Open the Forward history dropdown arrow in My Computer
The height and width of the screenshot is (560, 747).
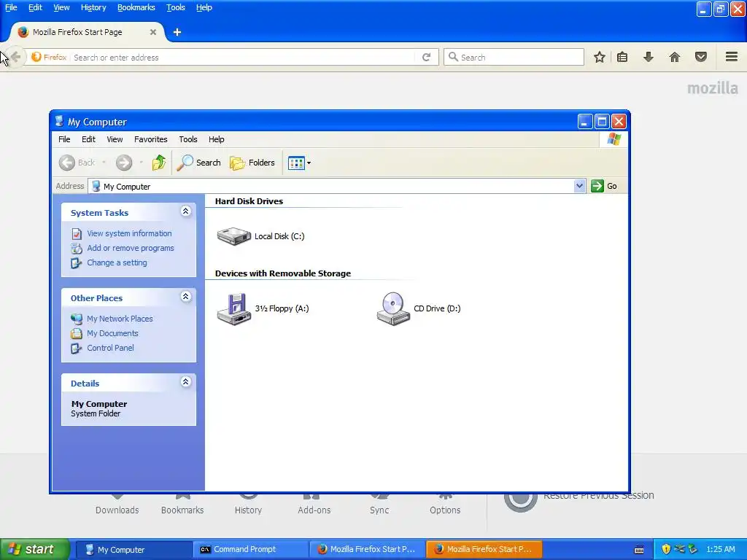pyautogui.click(x=141, y=163)
